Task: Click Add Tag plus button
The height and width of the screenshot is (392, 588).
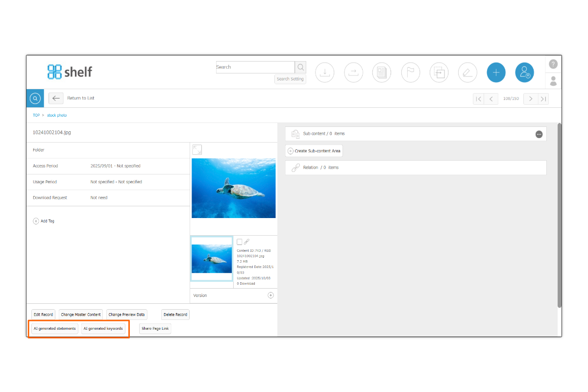Action: (x=36, y=221)
